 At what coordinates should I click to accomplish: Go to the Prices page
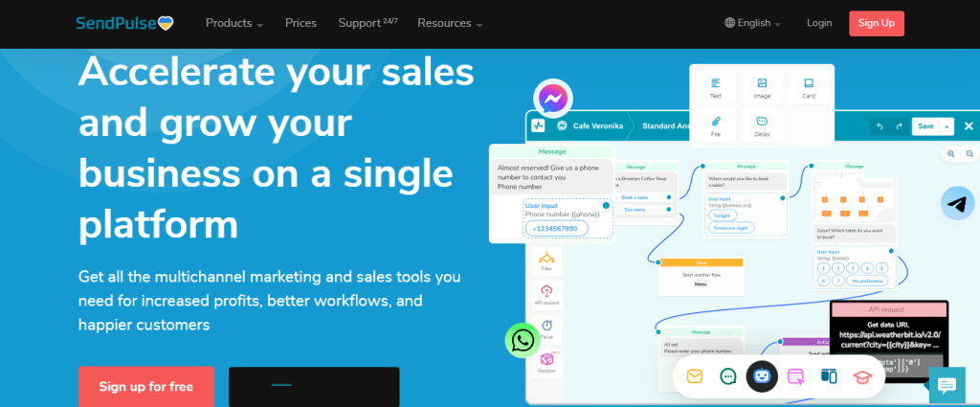(x=301, y=23)
